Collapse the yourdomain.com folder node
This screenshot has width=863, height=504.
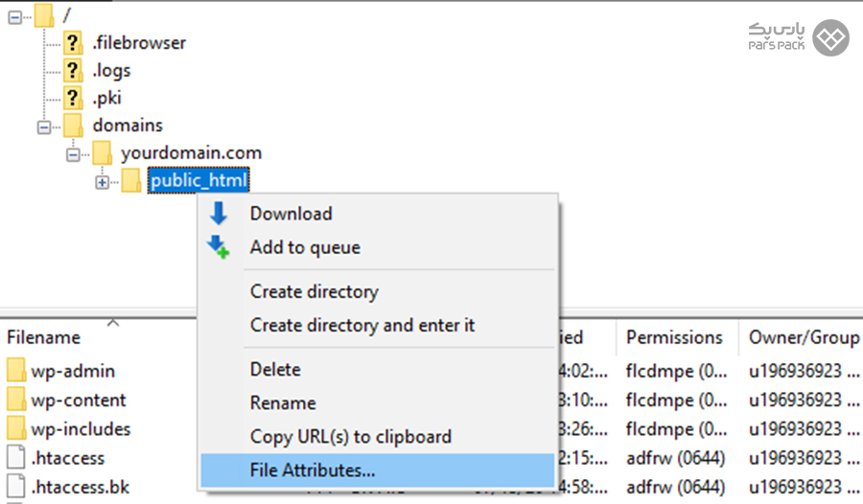click(x=72, y=153)
